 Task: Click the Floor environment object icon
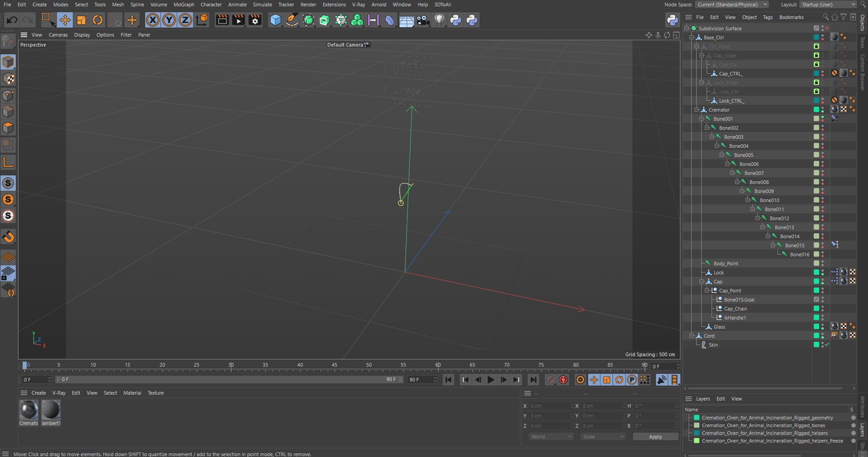tap(406, 20)
